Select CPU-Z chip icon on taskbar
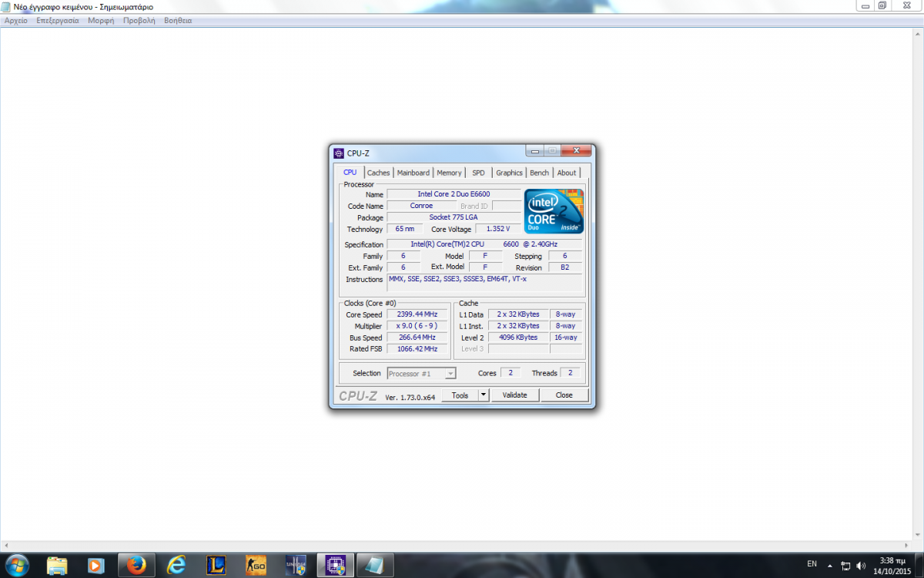 336,565
